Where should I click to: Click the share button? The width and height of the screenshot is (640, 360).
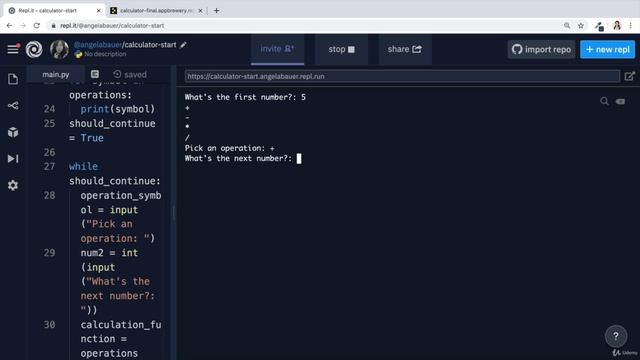[x=404, y=49]
